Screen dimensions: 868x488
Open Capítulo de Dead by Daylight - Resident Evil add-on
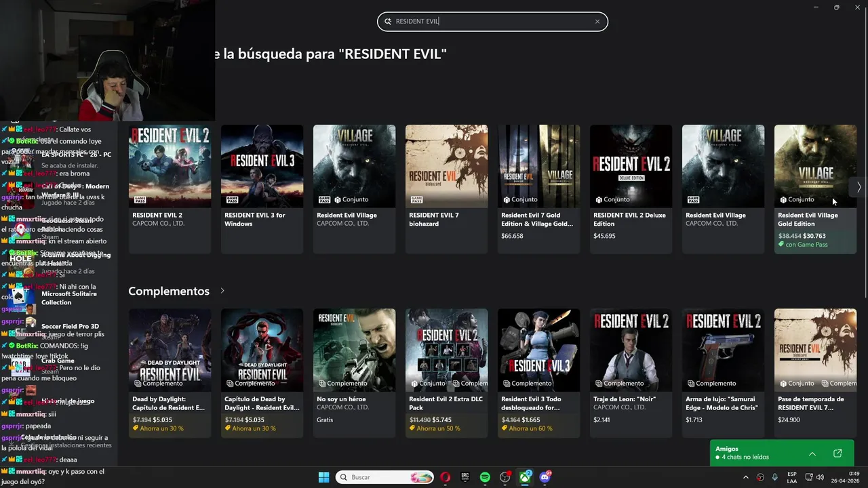(262, 373)
